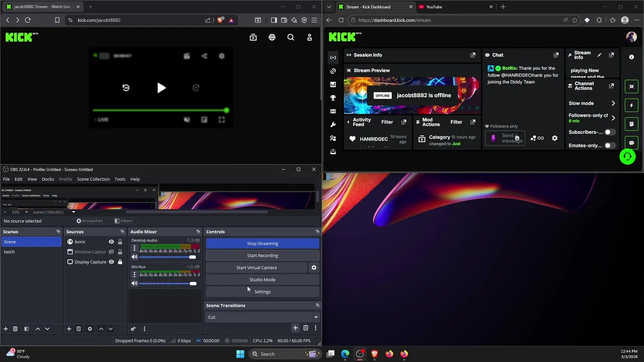Screen dimensions: 644x362
Task: Open OBS Settings button
Action: coord(262,292)
